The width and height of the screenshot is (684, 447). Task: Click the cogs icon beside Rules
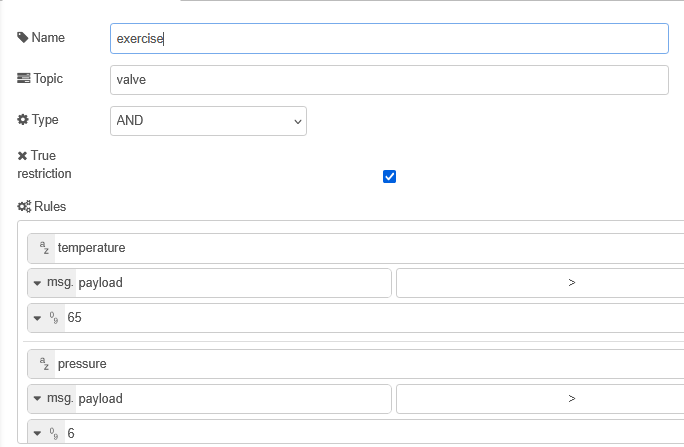click(24, 206)
